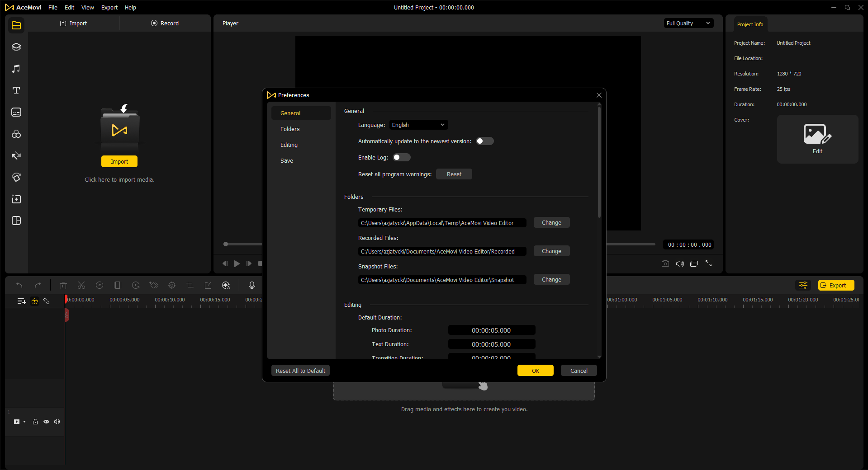Click Reset for all program warnings
Screen dimensions: 868x470
(454, 174)
